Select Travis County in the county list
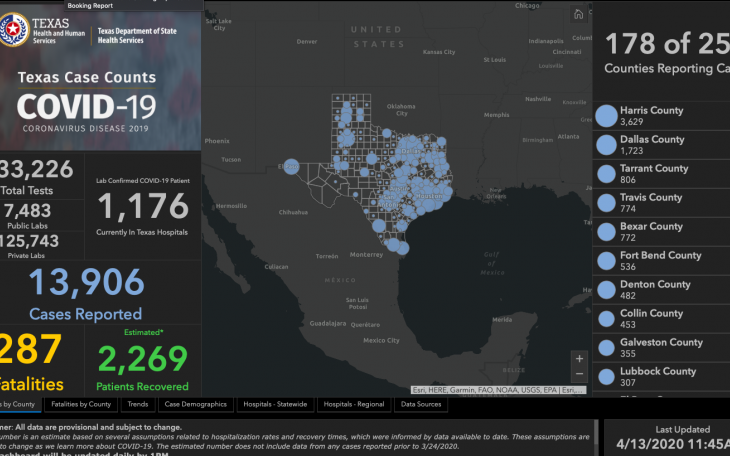Image resolution: width=730 pixels, height=456 pixels. click(651, 203)
